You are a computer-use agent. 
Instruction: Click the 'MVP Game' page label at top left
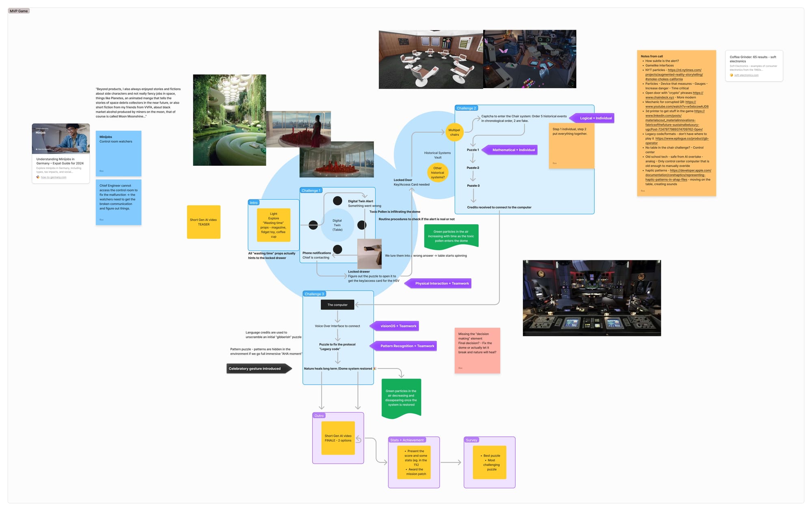[18, 11]
